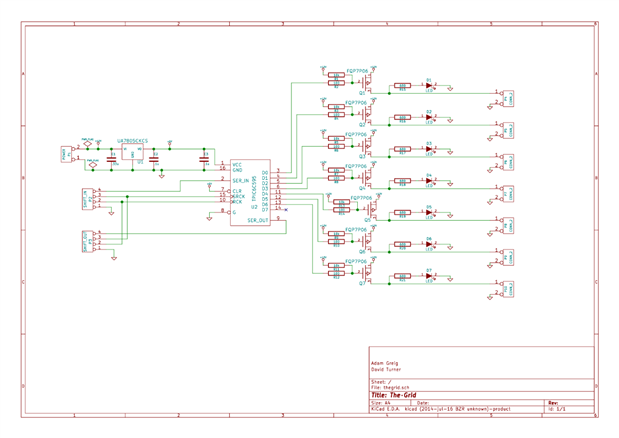
Task: Select LED diode D2
Action: coord(429,117)
